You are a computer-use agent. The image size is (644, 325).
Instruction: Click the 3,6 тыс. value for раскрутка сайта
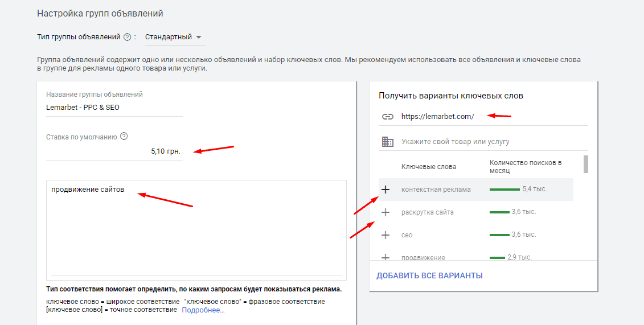pyautogui.click(x=524, y=212)
